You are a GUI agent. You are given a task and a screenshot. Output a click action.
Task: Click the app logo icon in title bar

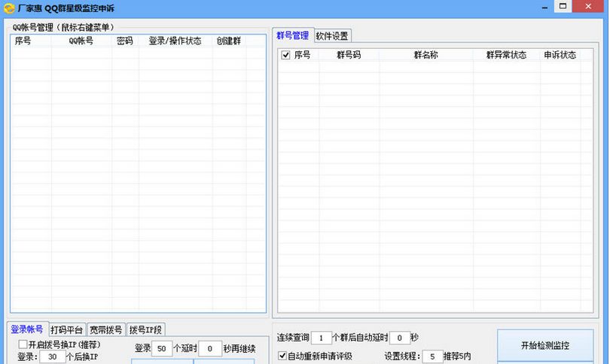pyautogui.click(x=9, y=8)
